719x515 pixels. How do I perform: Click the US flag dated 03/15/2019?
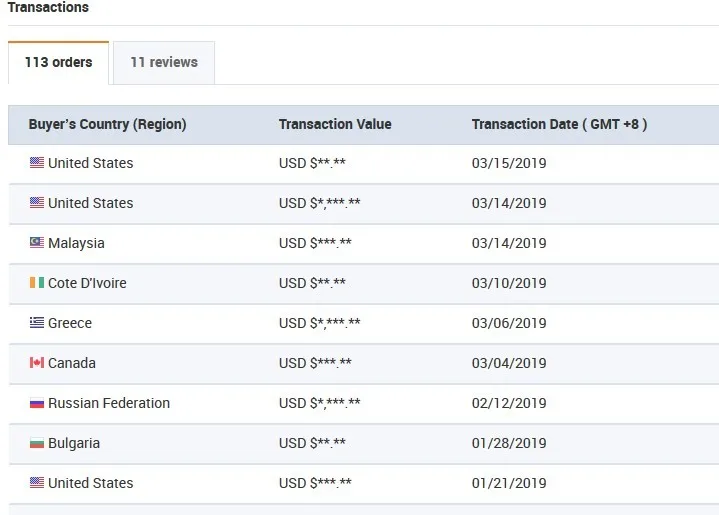pyautogui.click(x=37, y=163)
